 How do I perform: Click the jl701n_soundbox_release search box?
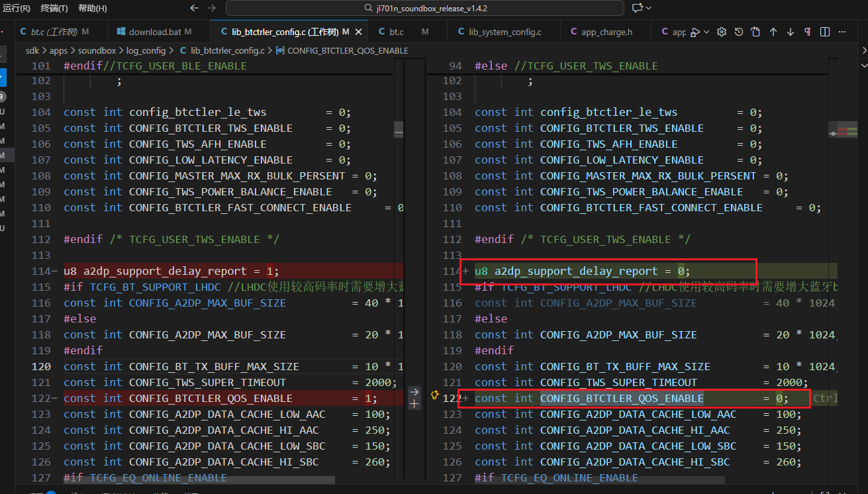425,8
